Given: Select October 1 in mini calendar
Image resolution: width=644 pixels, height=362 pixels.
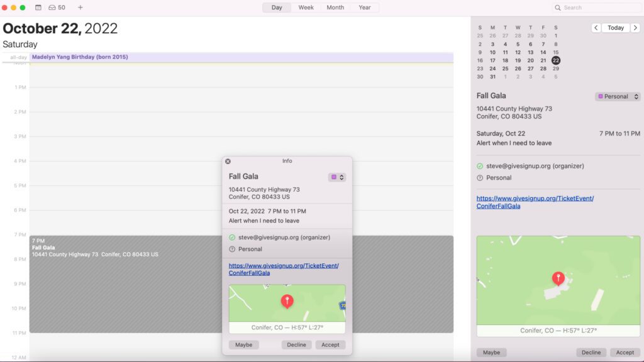Looking at the screenshot, I should 556,36.
